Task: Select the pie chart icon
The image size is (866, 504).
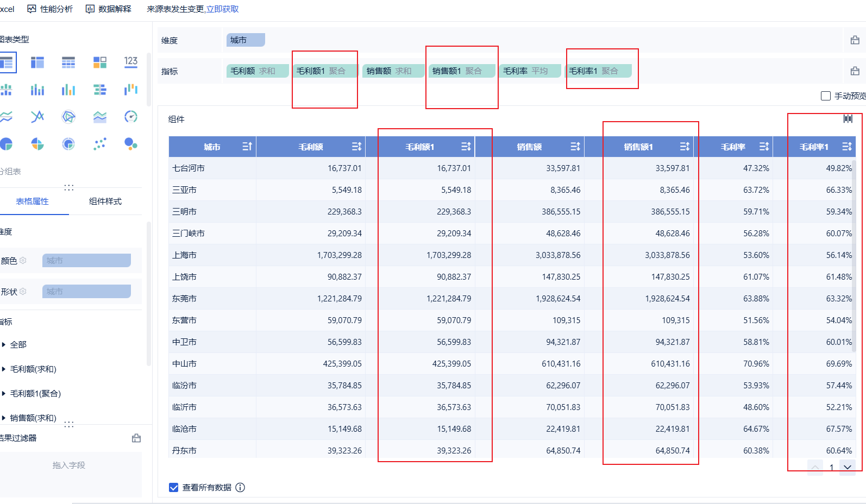Action: [x=7, y=144]
